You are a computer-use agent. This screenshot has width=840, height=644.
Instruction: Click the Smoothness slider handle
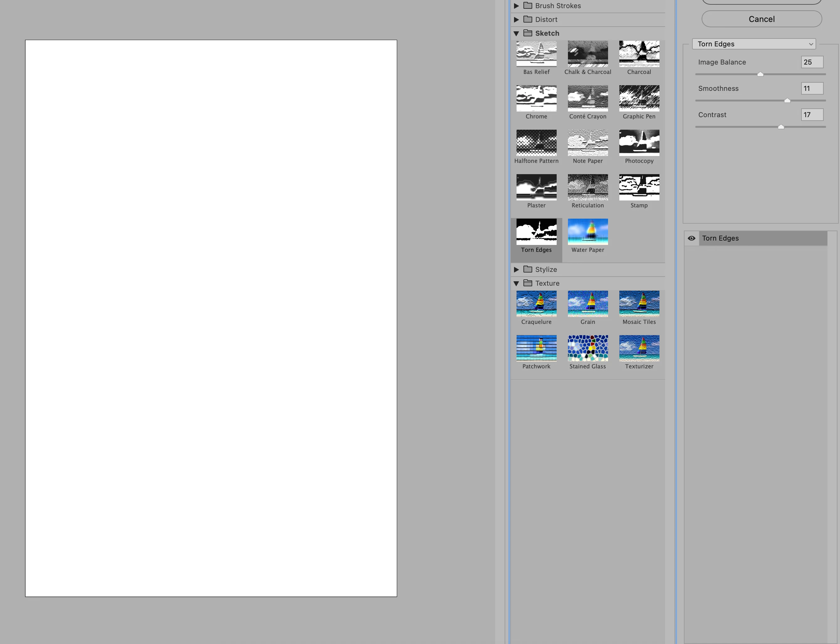[787, 101]
